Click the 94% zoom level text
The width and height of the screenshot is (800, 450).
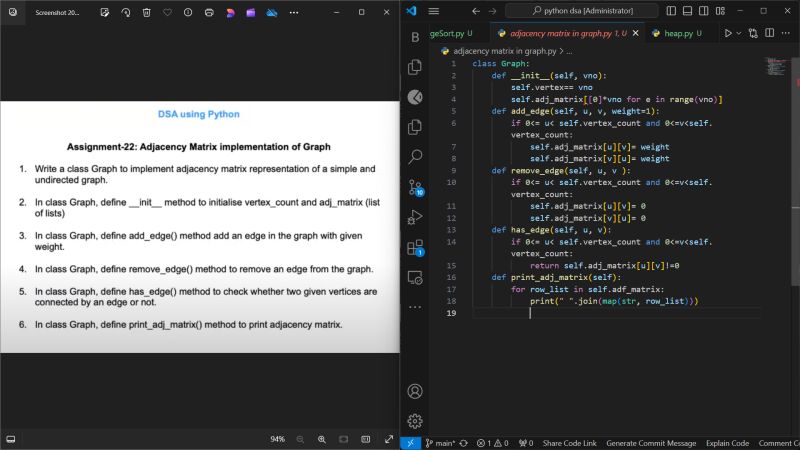tap(278, 439)
